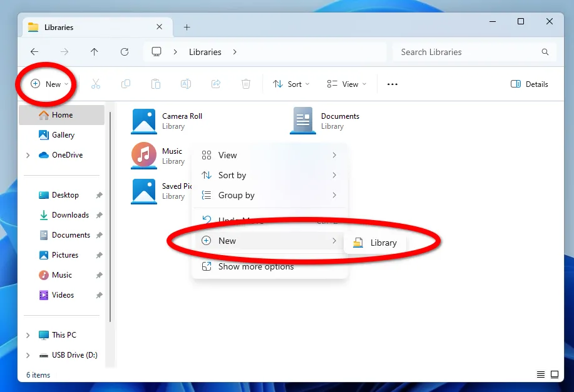Open the New button in toolbar

(x=49, y=84)
